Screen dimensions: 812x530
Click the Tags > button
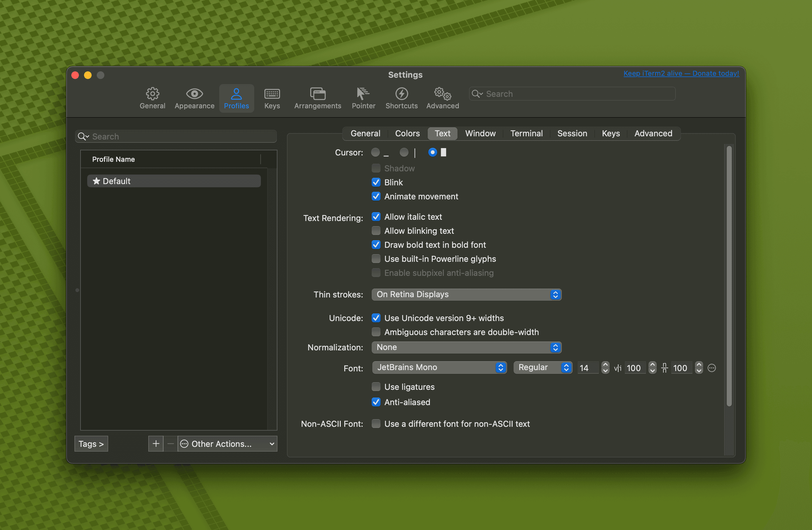[x=91, y=444]
